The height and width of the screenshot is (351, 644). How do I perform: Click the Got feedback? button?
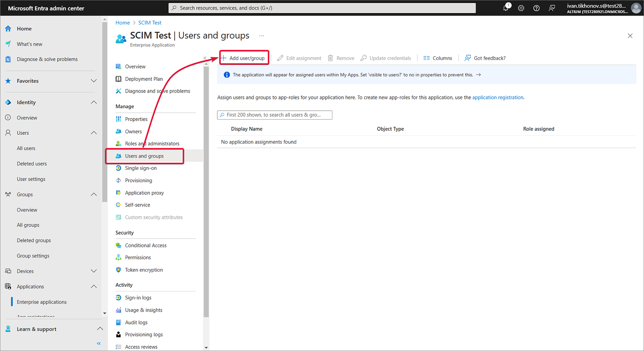click(485, 58)
